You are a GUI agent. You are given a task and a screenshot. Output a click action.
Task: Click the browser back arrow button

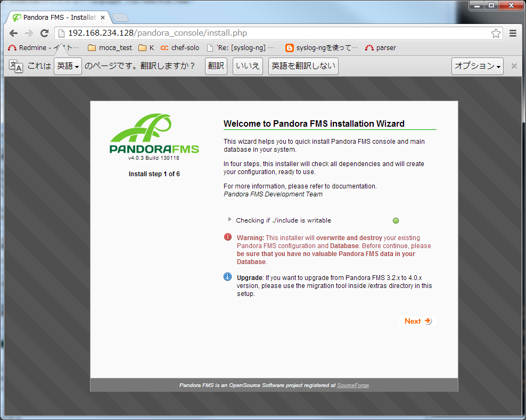(13, 33)
